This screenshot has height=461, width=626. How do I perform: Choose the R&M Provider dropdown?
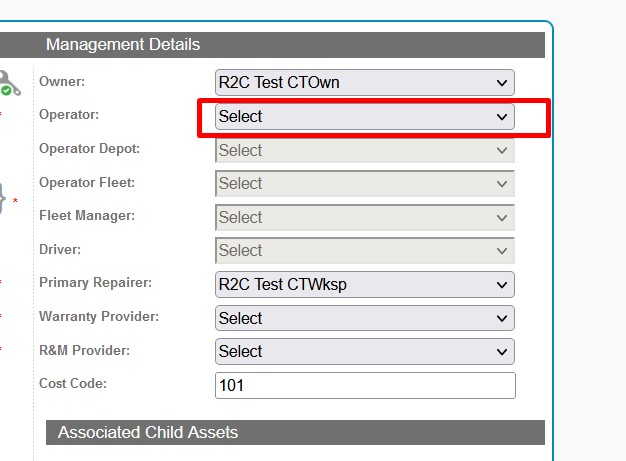(365, 352)
